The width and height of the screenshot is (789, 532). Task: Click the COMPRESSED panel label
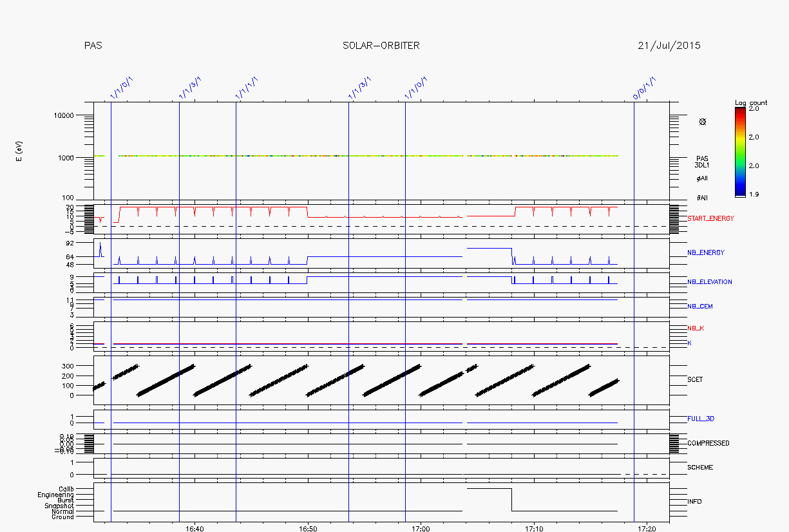708,443
